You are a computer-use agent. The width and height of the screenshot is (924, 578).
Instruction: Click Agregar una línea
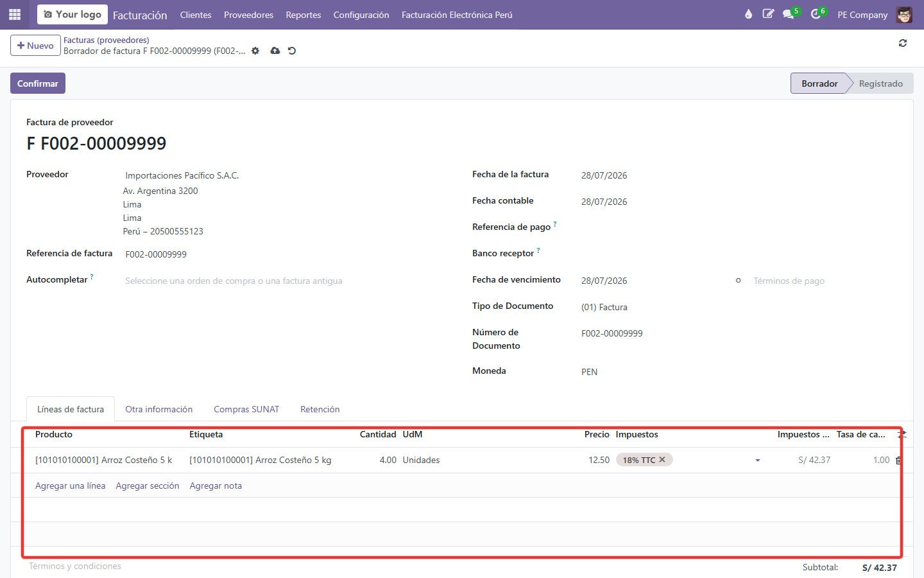click(x=71, y=486)
